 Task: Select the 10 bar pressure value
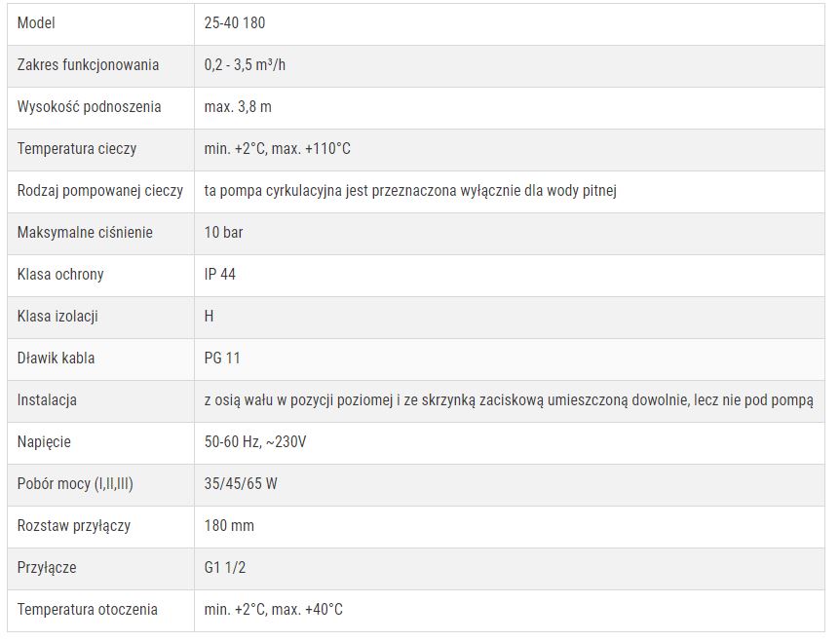coord(224,232)
